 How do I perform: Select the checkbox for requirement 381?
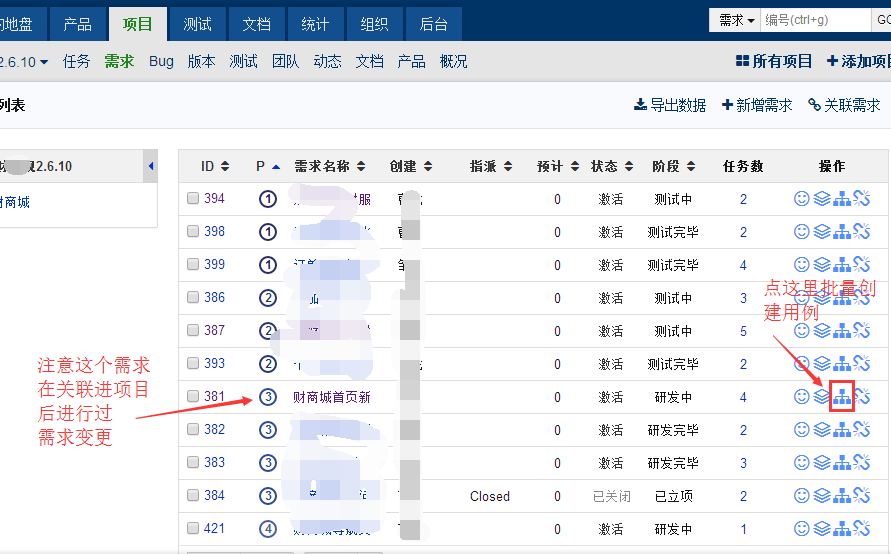point(193,397)
